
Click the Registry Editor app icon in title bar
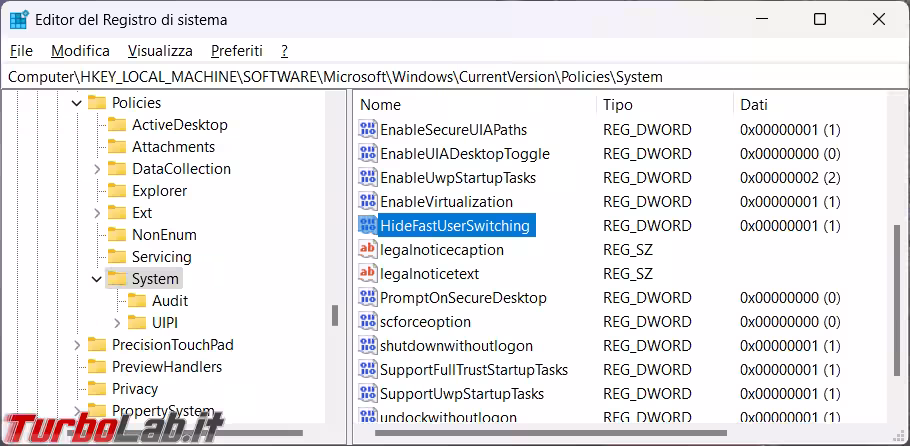pos(19,19)
